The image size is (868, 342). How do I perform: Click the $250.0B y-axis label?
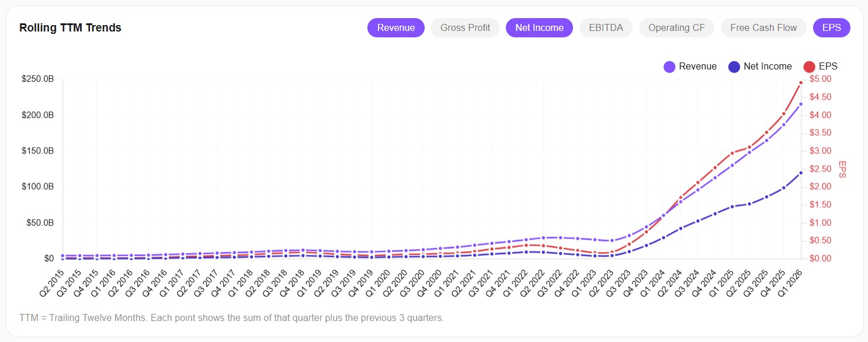(38, 79)
